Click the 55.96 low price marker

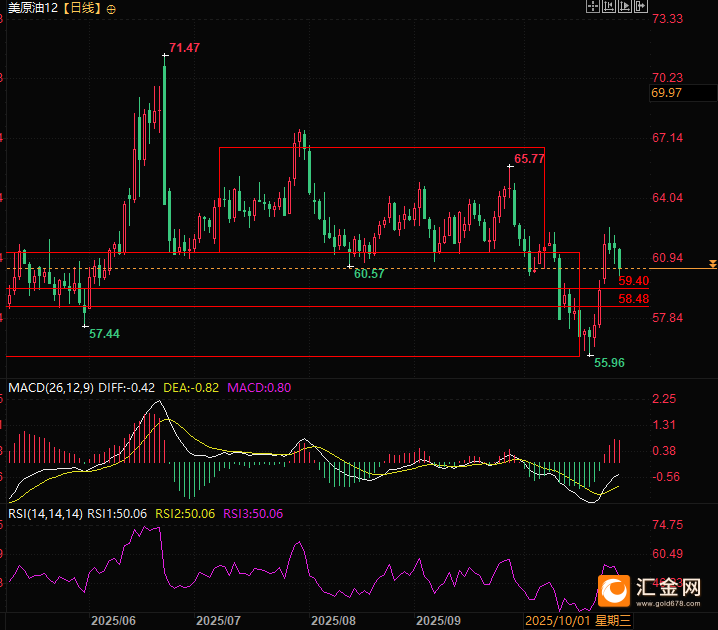pos(608,362)
